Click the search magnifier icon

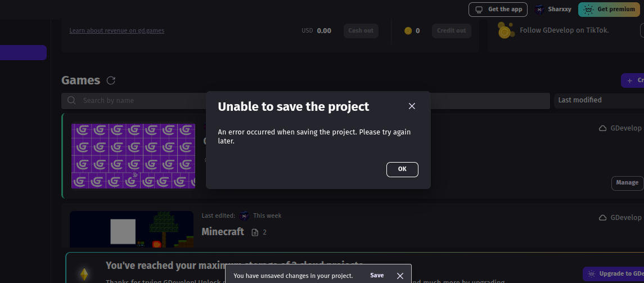[71, 101]
